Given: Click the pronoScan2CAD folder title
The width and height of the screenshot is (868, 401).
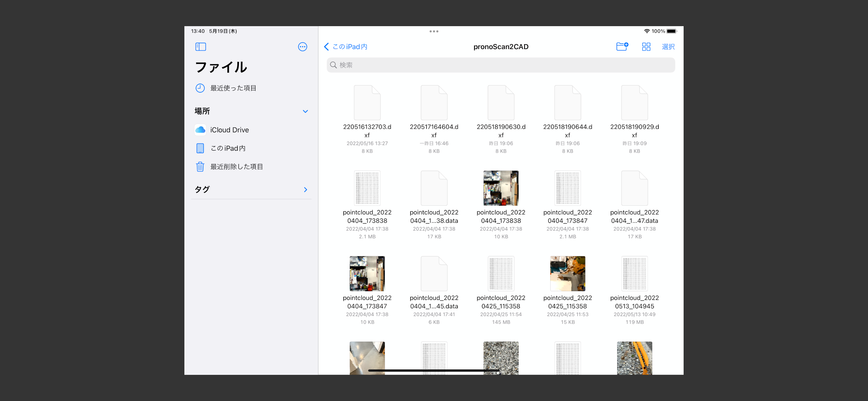Looking at the screenshot, I should point(501,46).
